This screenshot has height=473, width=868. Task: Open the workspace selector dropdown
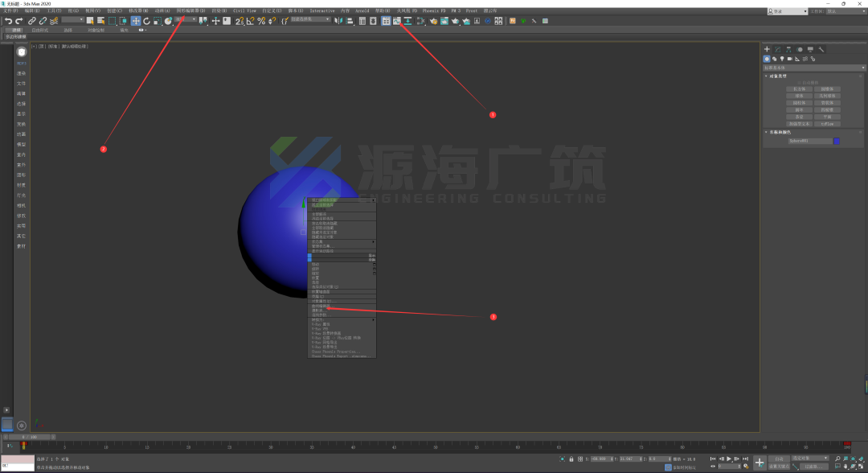[845, 11]
